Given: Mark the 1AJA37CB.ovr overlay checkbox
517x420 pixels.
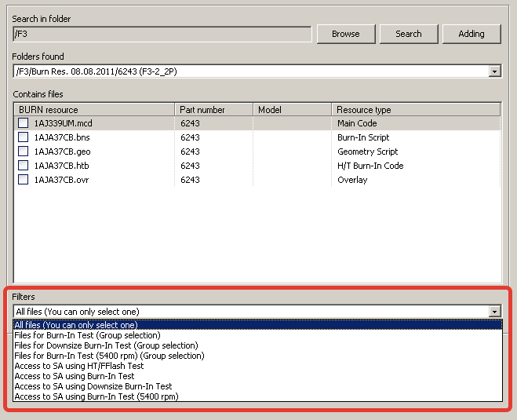Looking at the screenshot, I should (x=24, y=180).
